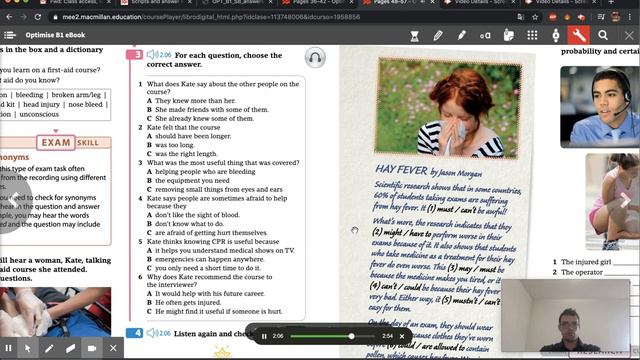Image resolution: width=640 pixels, height=360 pixels.
Task: Go forward in browser
Action: coord(23,17)
